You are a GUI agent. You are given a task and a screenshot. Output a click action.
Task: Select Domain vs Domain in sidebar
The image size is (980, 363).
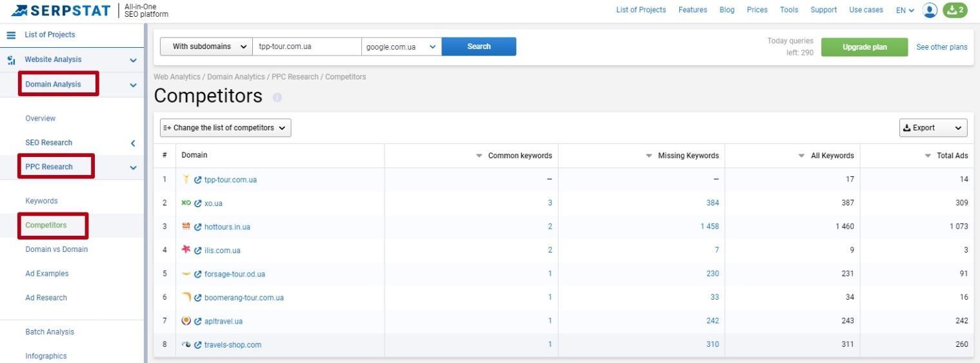click(56, 249)
